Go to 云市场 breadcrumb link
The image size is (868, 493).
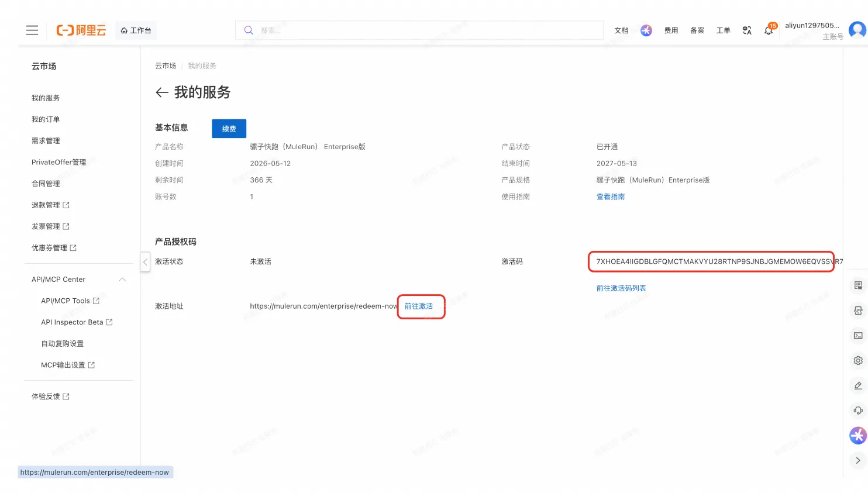[166, 66]
